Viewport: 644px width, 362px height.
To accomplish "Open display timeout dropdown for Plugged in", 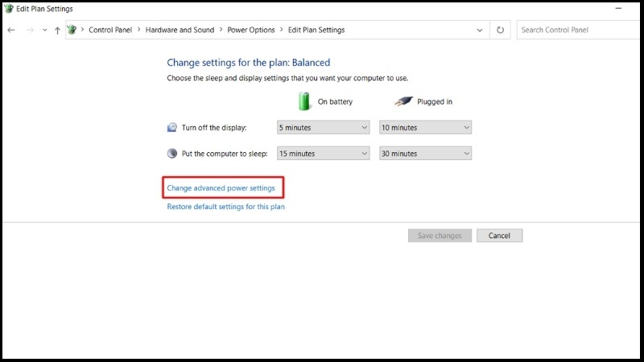I will tap(425, 127).
